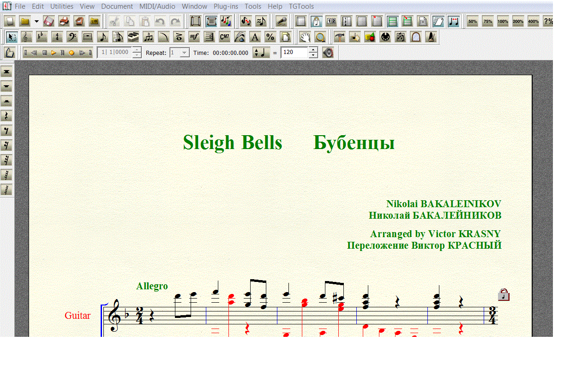Image resolution: width=588 pixels, height=377 pixels.
Task: Open the dropdown arrow next to Open folder
Action: (36, 21)
